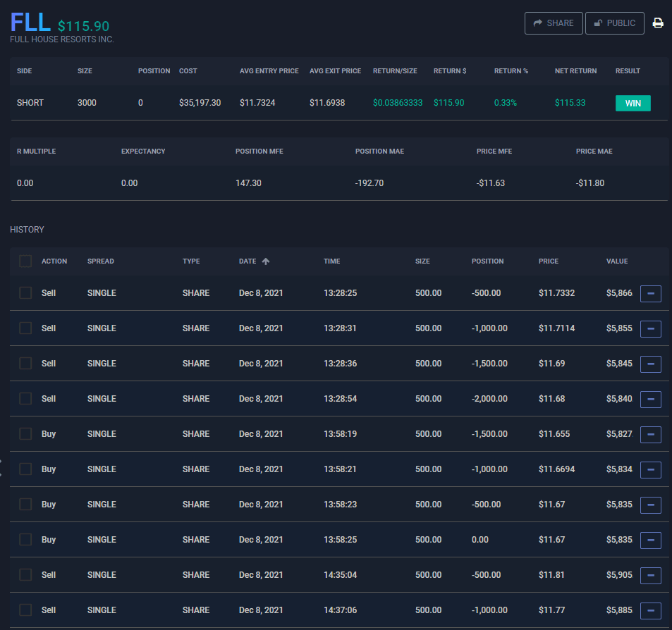Click the green WIN result badge
This screenshot has width=672, height=630.
click(633, 104)
